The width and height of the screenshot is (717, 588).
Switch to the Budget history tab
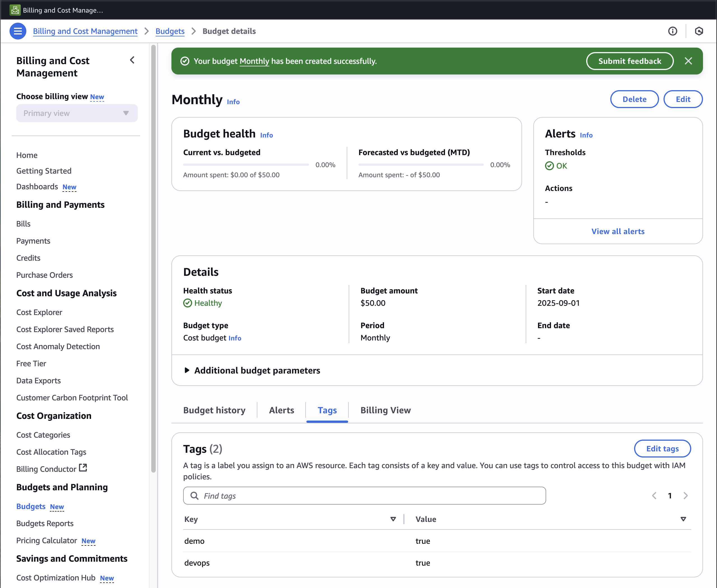214,410
